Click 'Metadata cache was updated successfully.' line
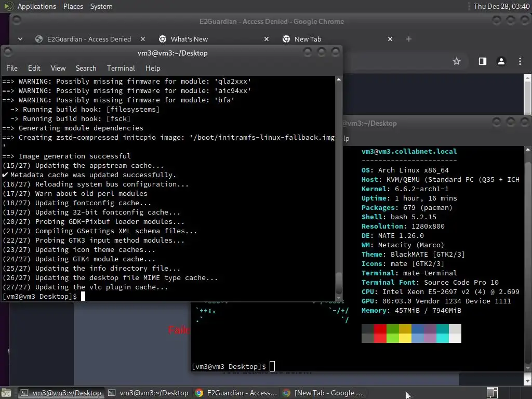Screen dimensions: 532x399 coord(89,175)
